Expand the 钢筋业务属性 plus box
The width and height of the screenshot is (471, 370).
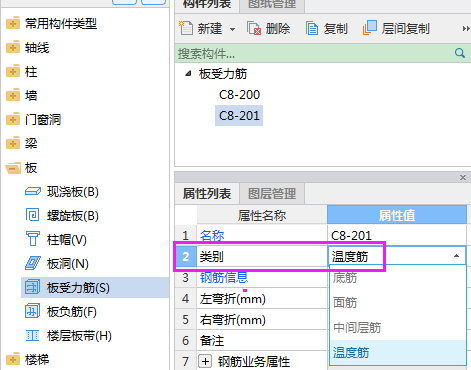[x=206, y=361]
